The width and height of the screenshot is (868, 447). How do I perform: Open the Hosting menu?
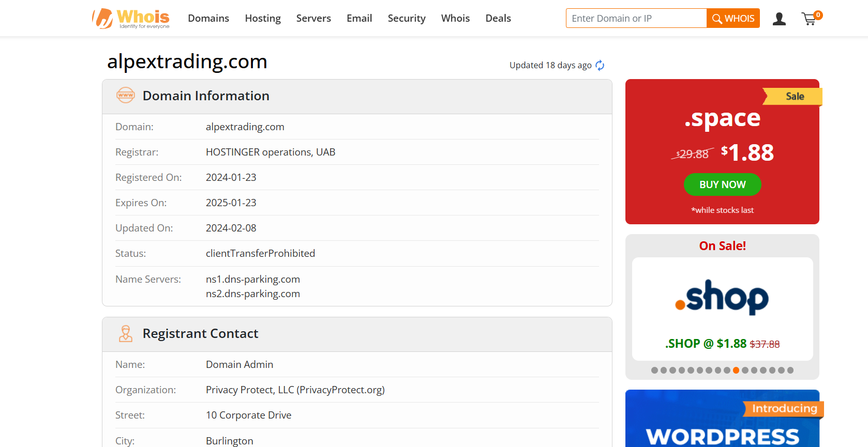tap(263, 18)
